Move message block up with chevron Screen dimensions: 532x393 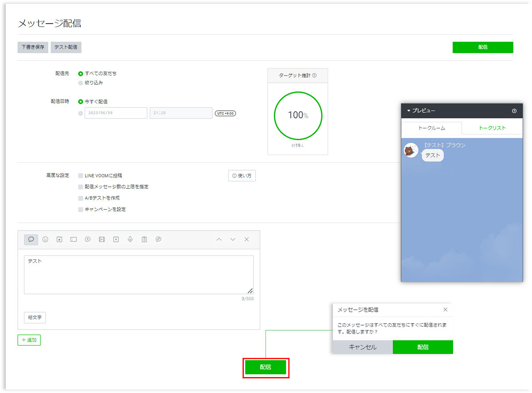(x=219, y=240)
